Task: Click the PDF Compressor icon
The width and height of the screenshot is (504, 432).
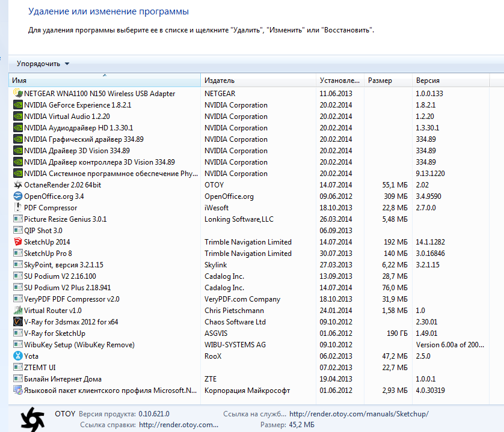Action: 18,207
